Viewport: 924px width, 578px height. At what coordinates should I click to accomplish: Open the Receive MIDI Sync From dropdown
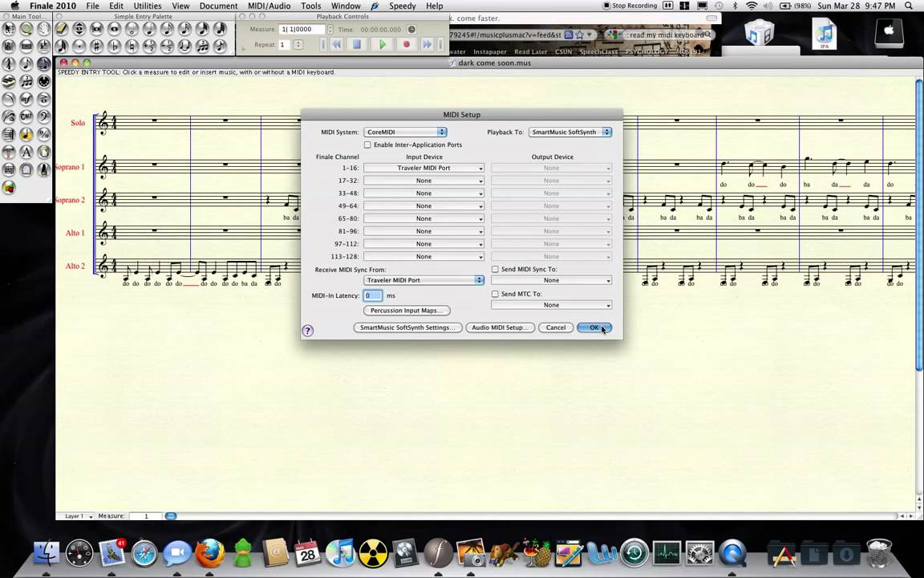423,280
